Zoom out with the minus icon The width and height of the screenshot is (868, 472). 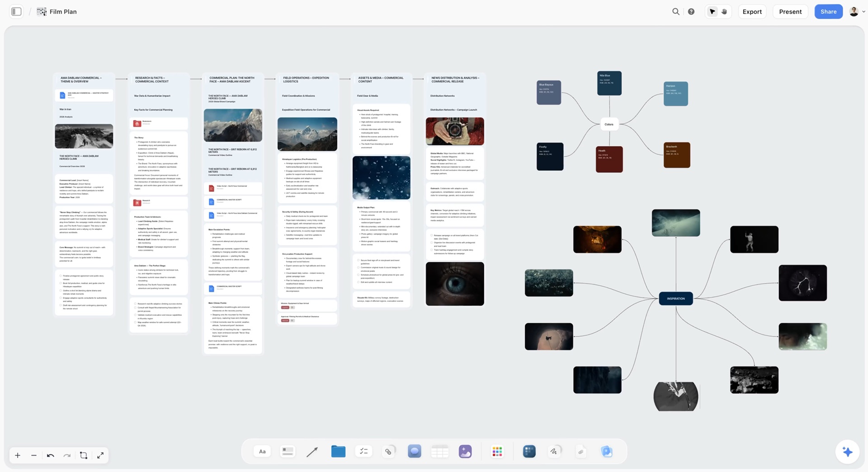click(x=34, y=455)
